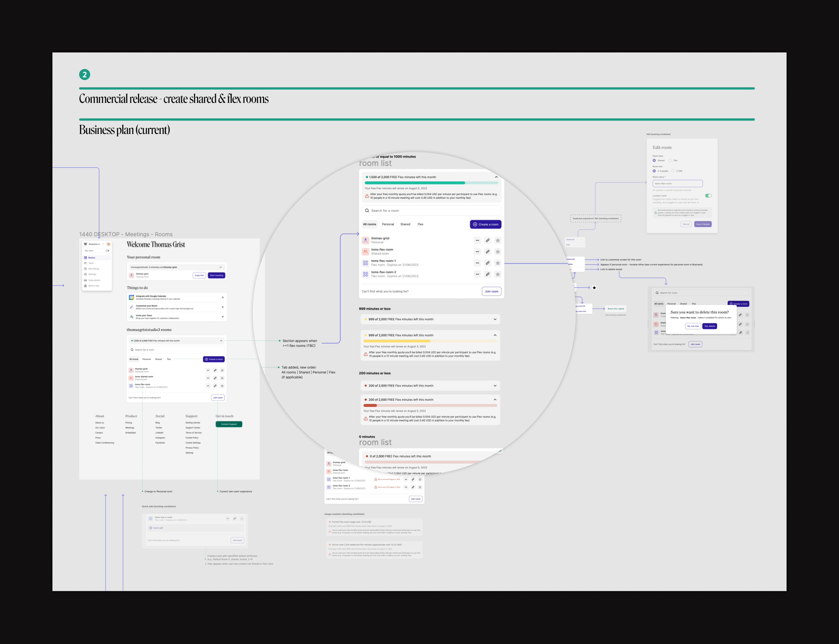Copy link for thomas-grist in magnified room list
Image resolution: width=839 pixels, height=644 pixels.
pos(487,240)
